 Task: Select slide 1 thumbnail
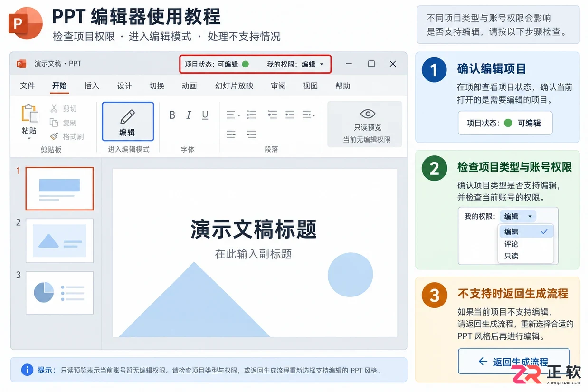coord(59,189)
